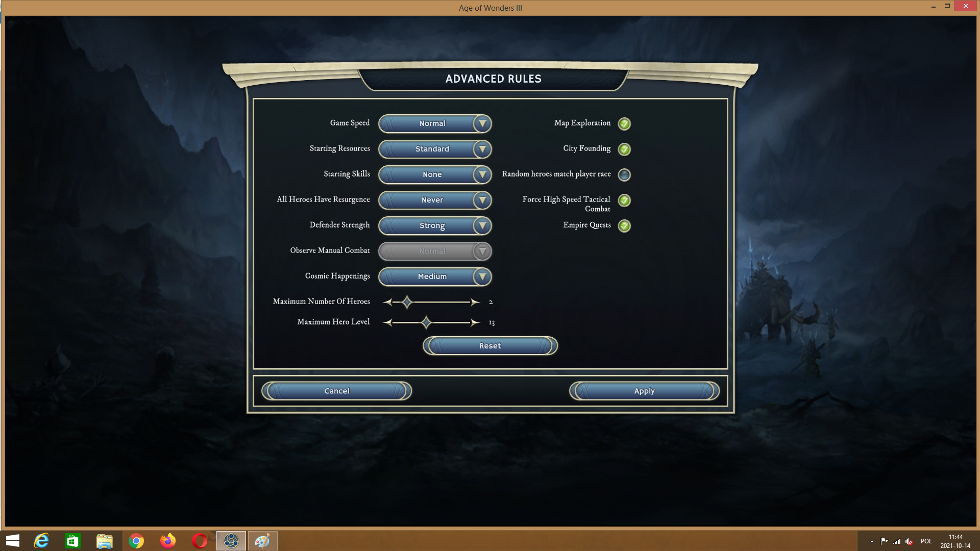This screenshot has height=551, width=980.
Task: Click the Force High Speed Tactical Combat label
Action: pos(567,204)
